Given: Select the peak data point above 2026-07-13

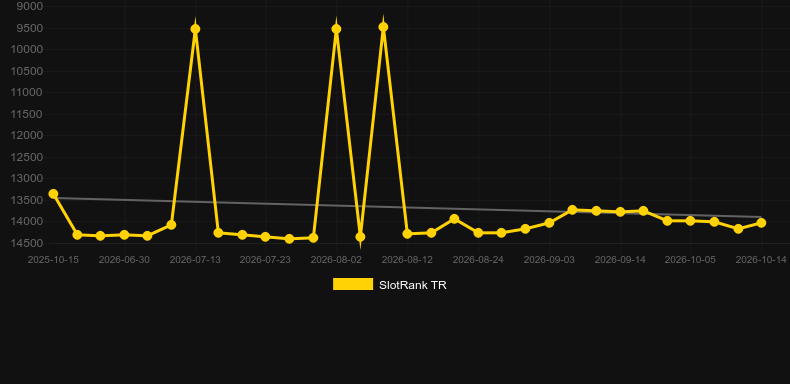Looking at the screenshot, I should pos(195,29).
